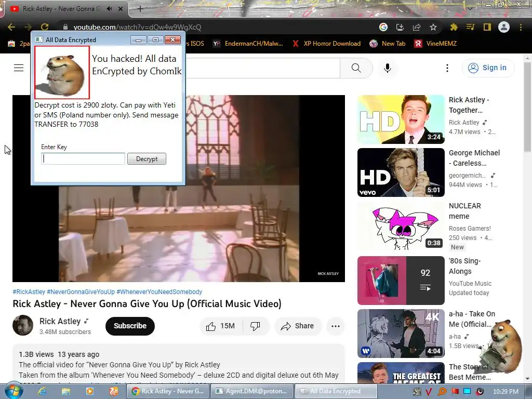Open the XP Horror Download bookmark

pos(327,44)
